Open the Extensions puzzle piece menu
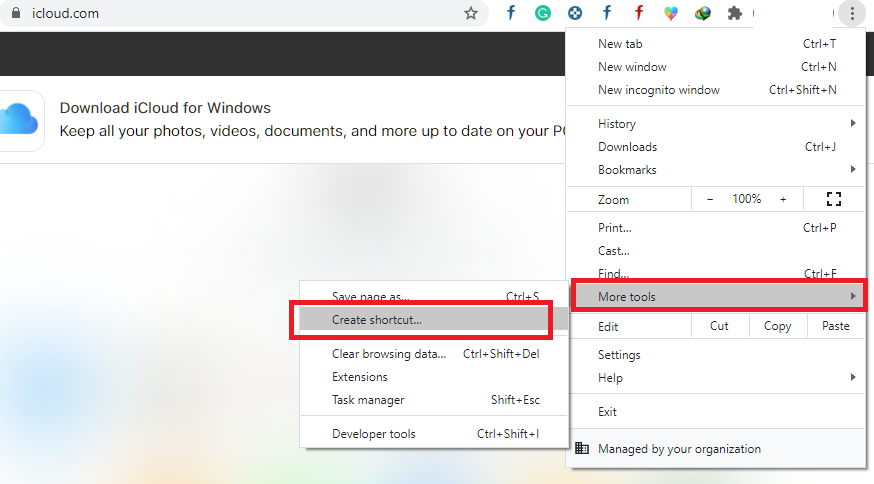This screenshot has width=874, height=484. [x=735, y=14]
